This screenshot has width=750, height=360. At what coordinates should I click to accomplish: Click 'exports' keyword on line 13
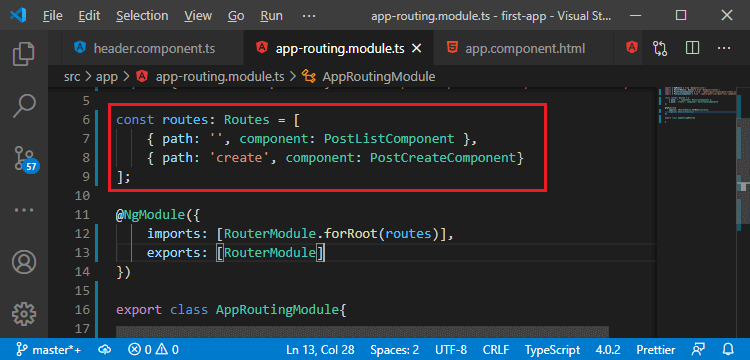coord(174,252)
